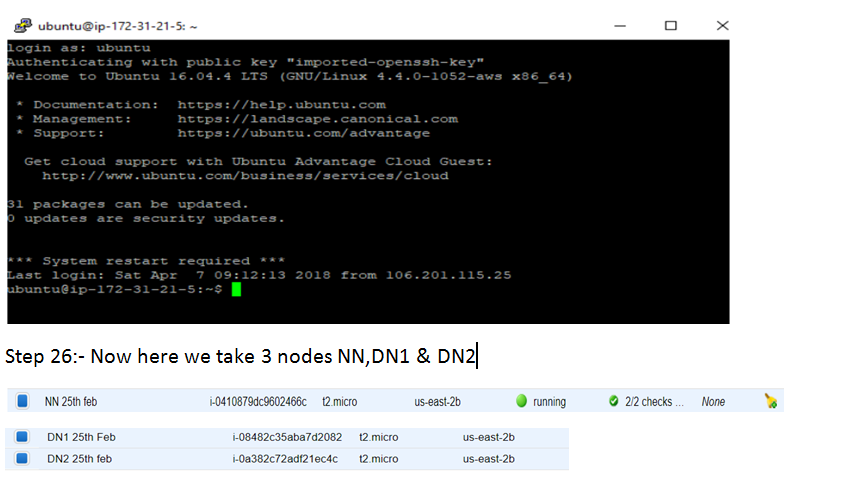Select the DN2 25th feb instance checkbox
Screen dimensions: 847x488
pos(22,458)
